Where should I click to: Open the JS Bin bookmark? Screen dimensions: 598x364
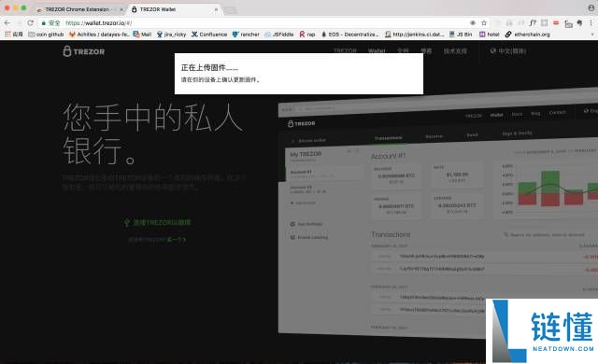(x=461, y=35)
